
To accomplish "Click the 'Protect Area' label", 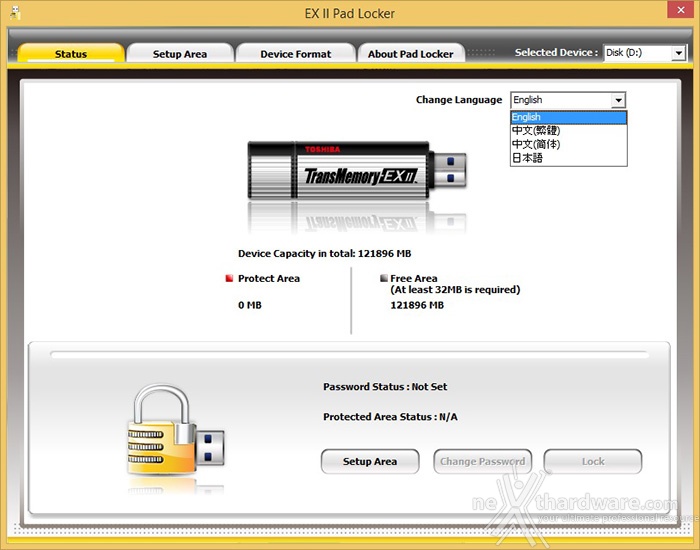I will (269, 279).
